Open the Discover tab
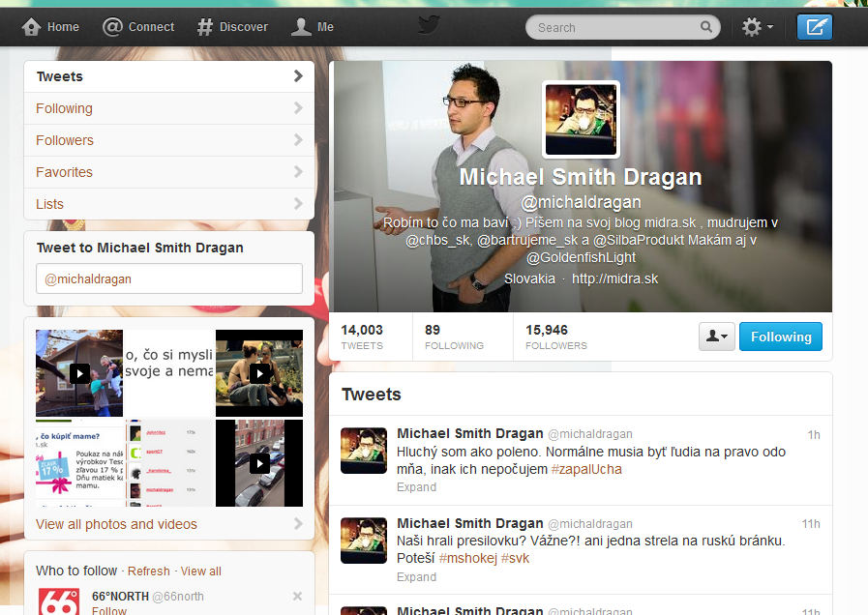The image size is (868, 615). tap(232, 26)
